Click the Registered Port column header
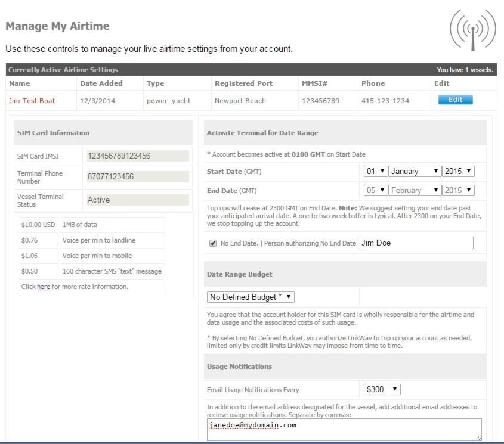 pyautogui.click(x=243, y=83)
